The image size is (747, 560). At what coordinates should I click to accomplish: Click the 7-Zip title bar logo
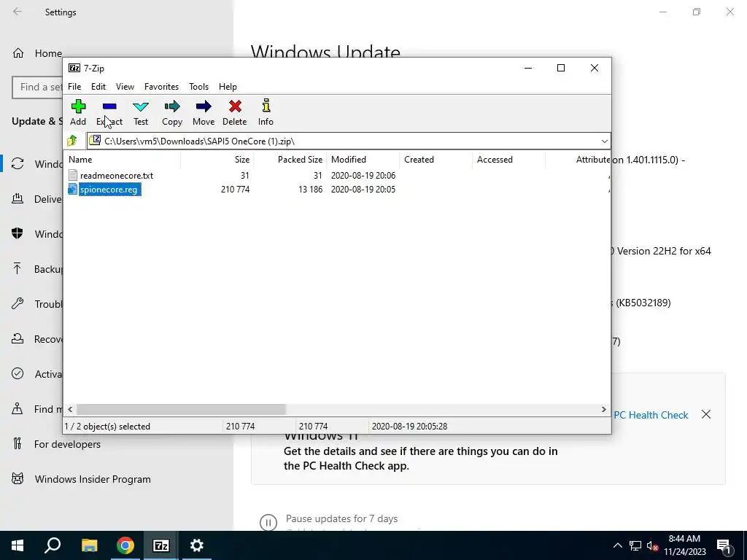pos(74,68)
